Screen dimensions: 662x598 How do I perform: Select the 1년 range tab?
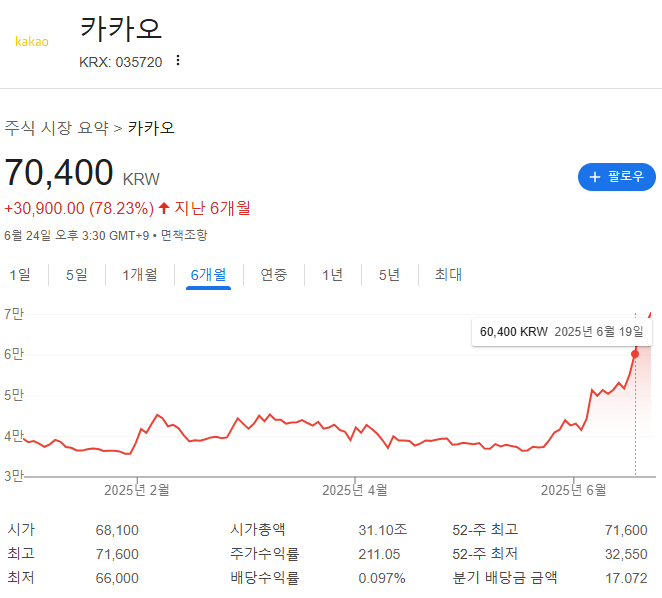(x=332, y=275)
